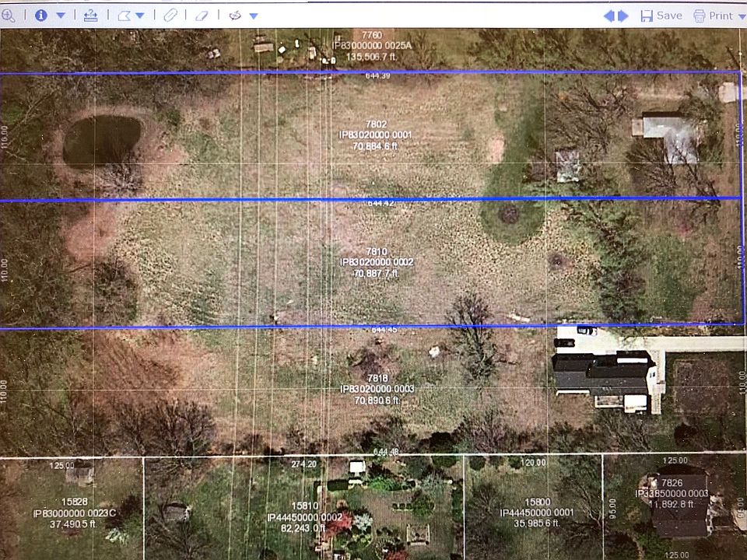The height and width of the screenshot is (560, 747).
Task: Go to next map extent arrow
Action: 623,16
